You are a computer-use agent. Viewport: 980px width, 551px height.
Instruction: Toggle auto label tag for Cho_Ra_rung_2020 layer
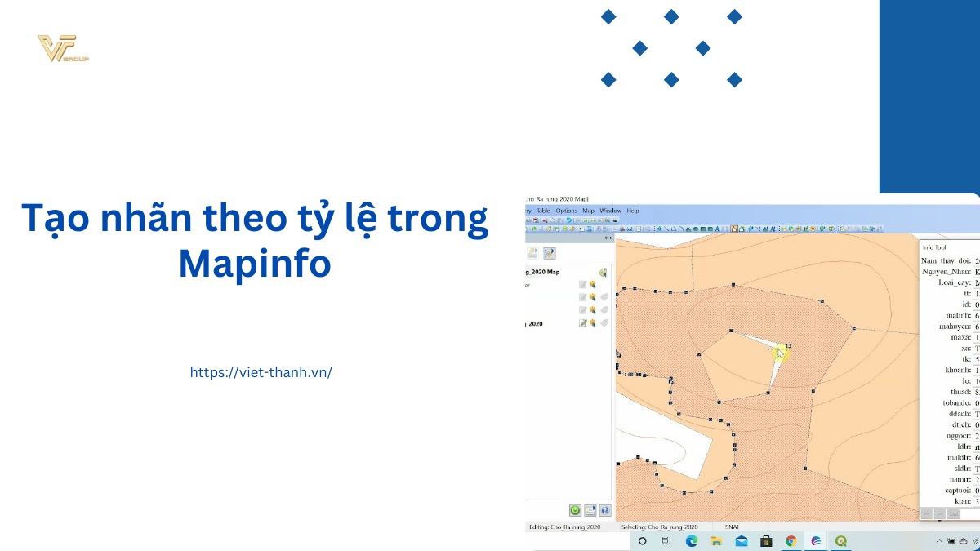tap(604, 323)
